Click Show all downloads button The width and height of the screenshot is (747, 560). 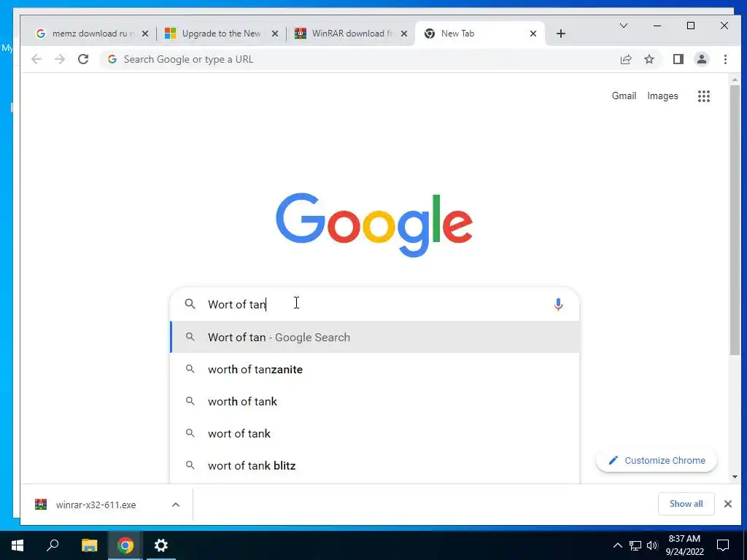(686, 504)
